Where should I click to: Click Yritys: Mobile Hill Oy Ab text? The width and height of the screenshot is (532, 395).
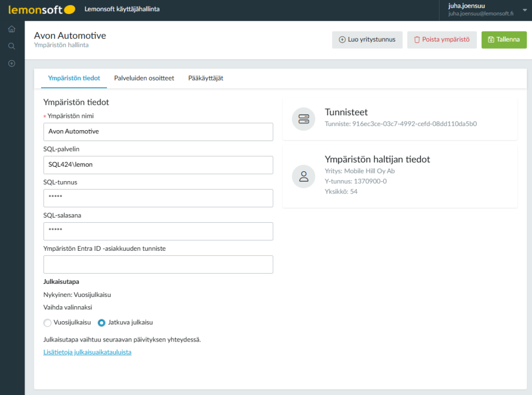point(360,171)
